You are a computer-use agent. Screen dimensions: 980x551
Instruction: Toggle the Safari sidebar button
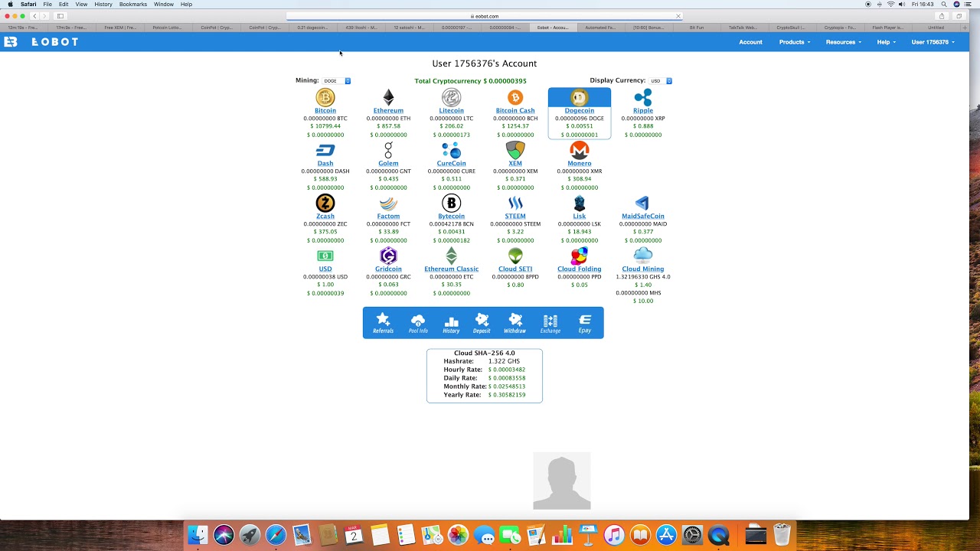point(60,16)
